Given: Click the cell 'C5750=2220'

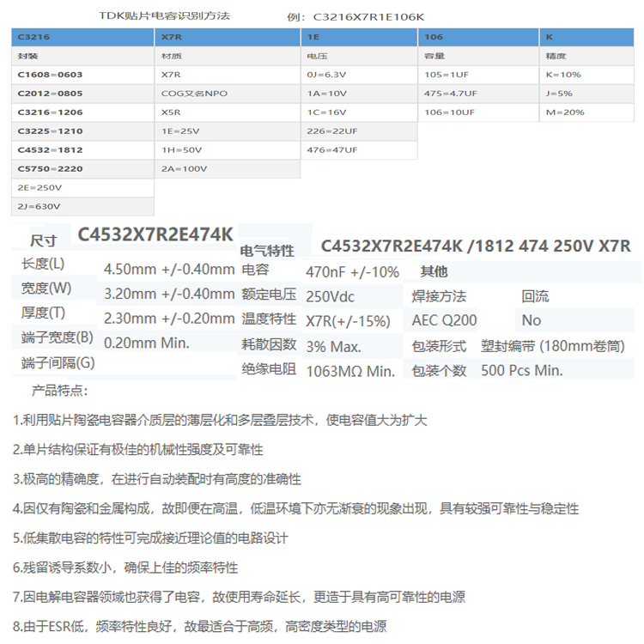Looking at the screenshot, I should (82, 169).
